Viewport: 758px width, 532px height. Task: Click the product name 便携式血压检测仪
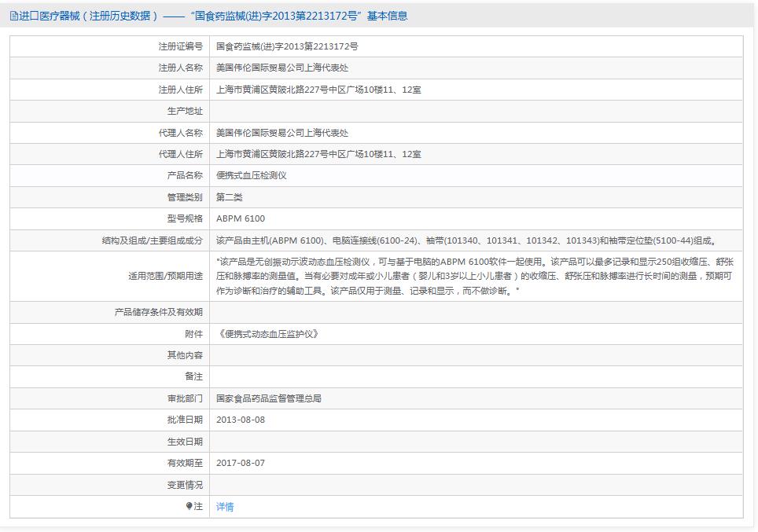pyautogui.click(x=252, y=175)
